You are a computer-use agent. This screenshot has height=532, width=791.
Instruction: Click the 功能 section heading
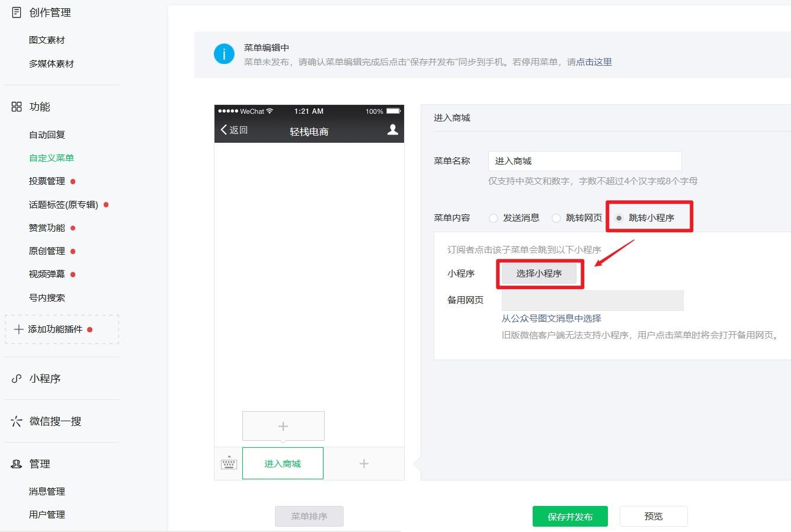tap(40, 107)
